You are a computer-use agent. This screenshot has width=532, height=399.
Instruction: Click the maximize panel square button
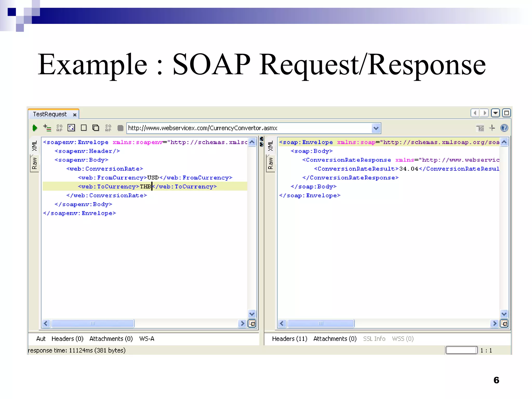pyautogui.click(x=507, y=113)
